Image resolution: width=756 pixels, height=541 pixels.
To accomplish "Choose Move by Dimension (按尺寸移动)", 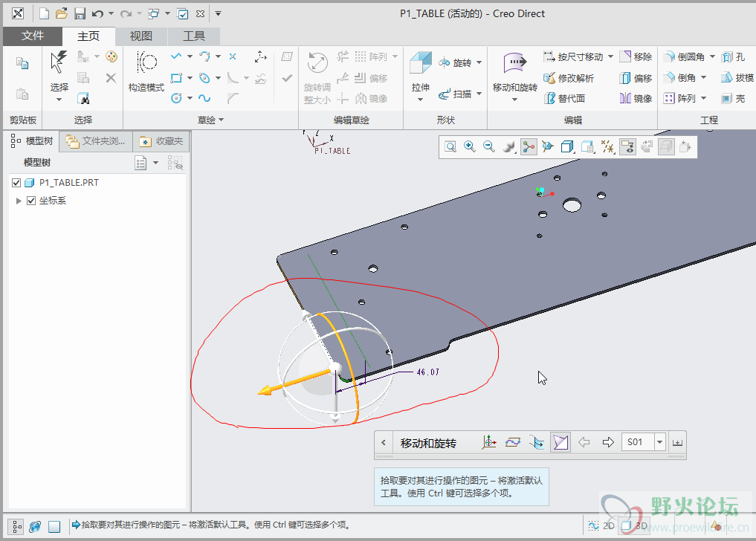I will point(573,57).
